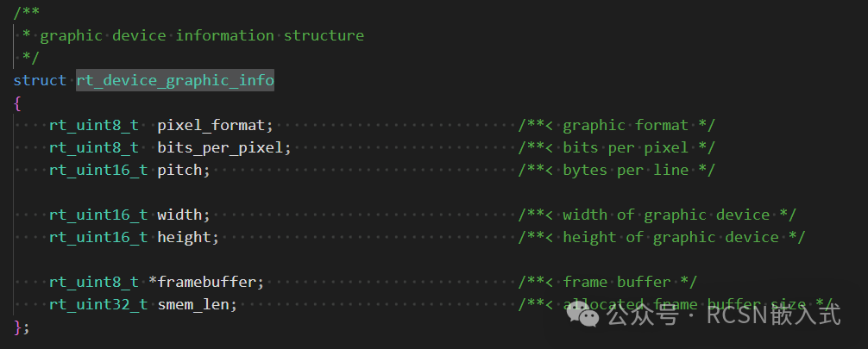
Task: Click the pitch member name
Action: [182, 170]
